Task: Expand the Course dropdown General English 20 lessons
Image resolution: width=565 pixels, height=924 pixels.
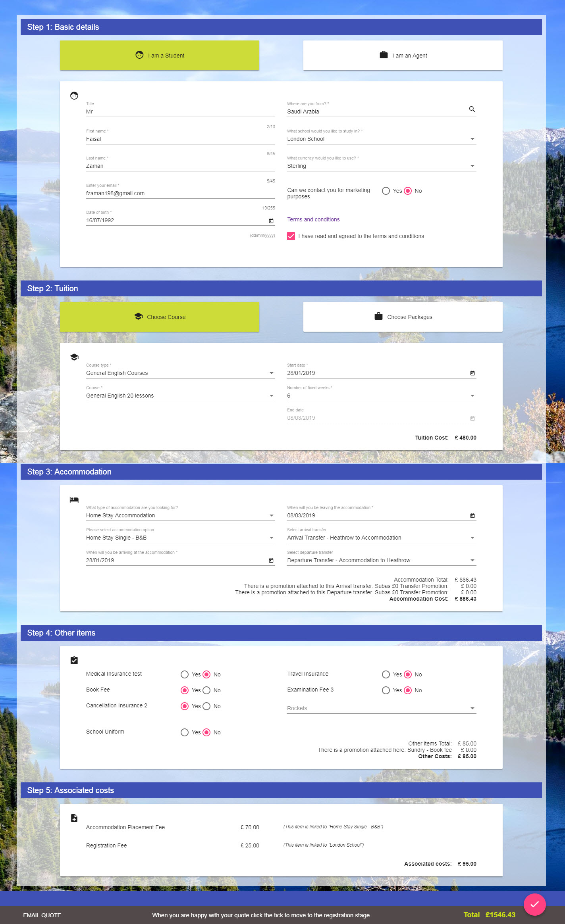Action: pos(181,396)
